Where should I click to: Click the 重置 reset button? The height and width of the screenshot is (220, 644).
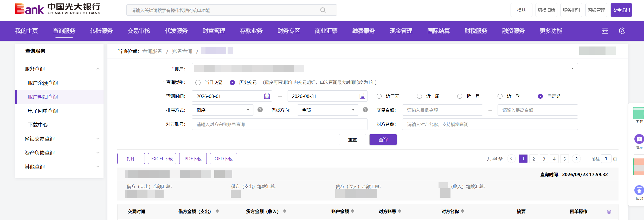(x=352, y=140)
